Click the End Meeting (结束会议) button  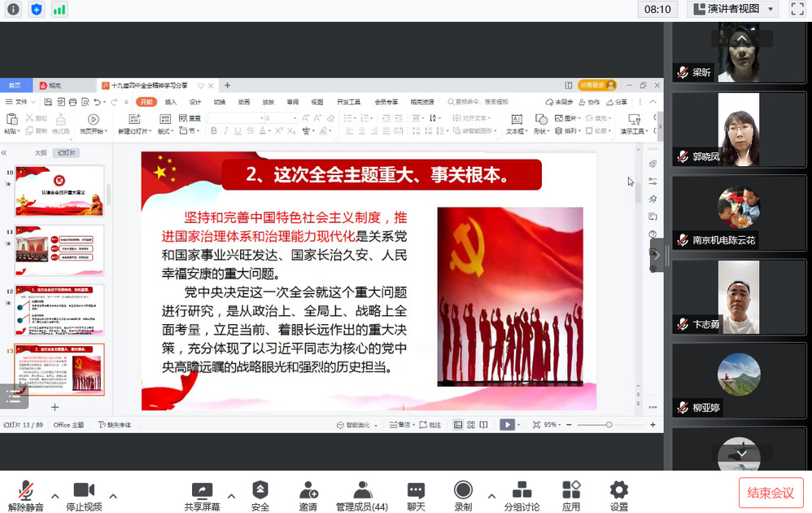point(771,493)
